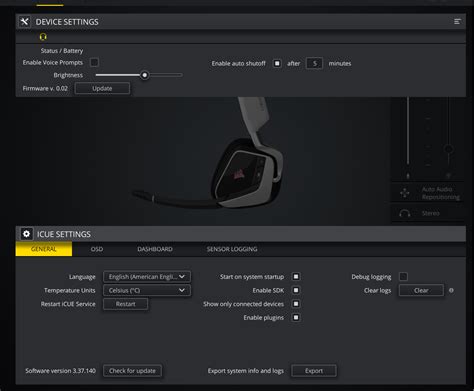Image resolution: width=474 pixels, height=391 pixels.
Task: Click the right vertical audio slider knob
Action: tap(449, 148)
